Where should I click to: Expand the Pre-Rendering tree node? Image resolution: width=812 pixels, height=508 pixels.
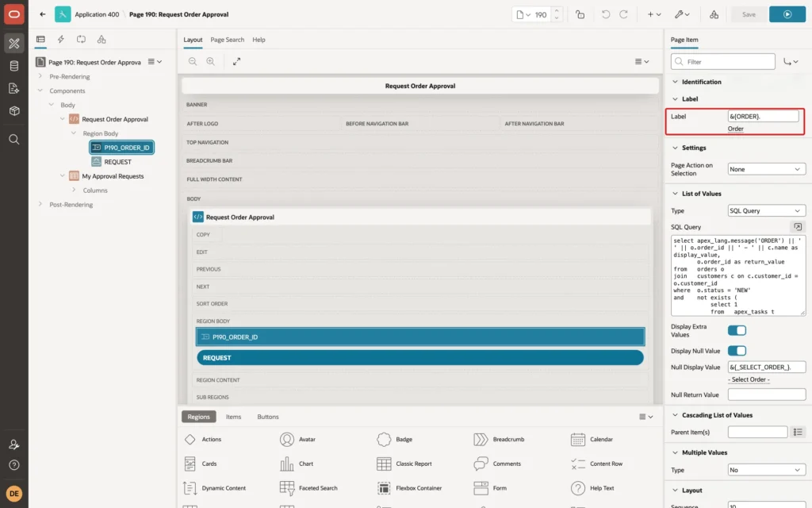pos(40,76)
